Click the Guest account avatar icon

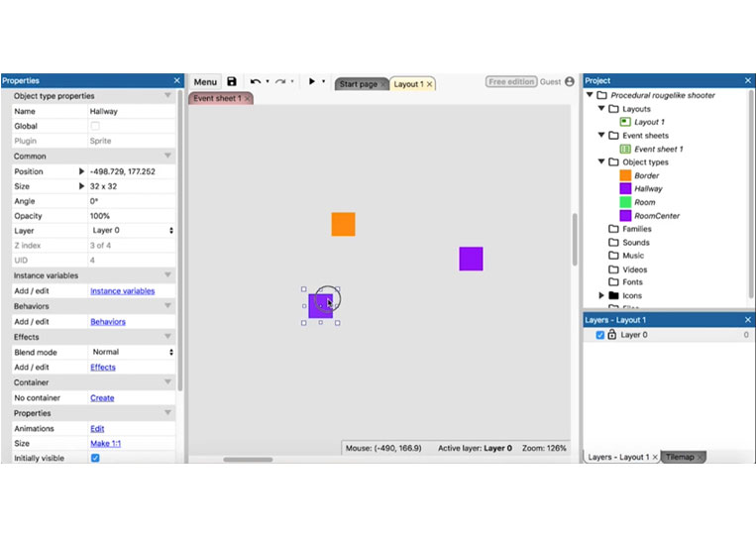point(570,81)
